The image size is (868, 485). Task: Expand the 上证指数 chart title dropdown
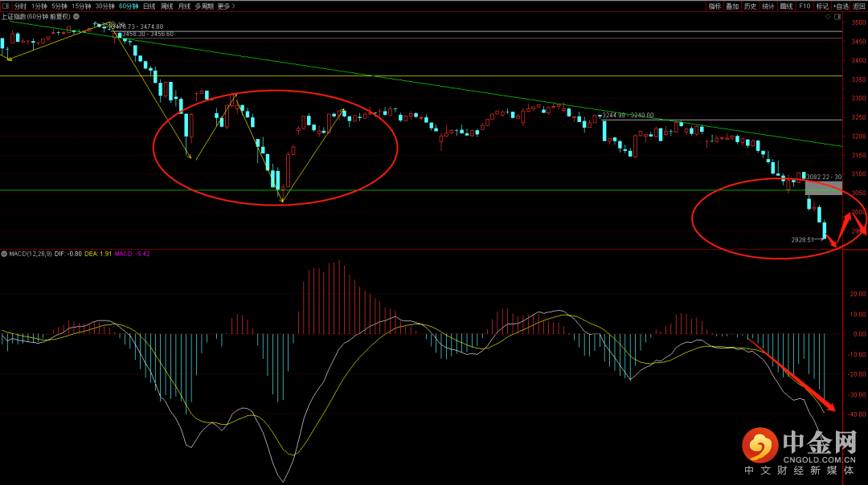click(76, 15)
